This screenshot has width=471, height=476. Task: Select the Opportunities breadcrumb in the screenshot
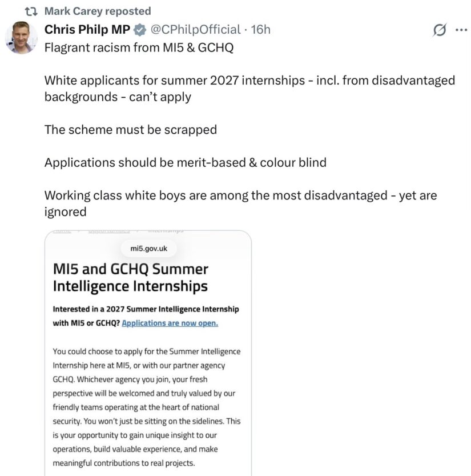[x=109, y=231]
